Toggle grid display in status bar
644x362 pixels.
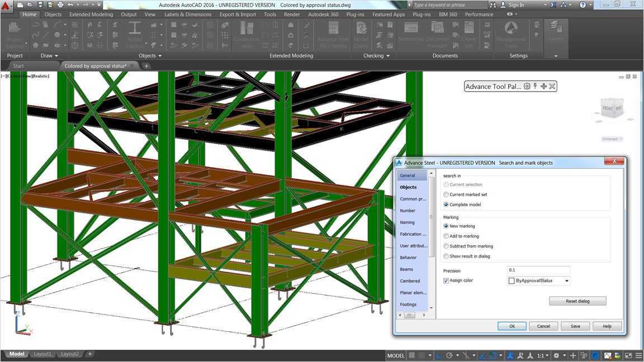[x=411, y=355]
